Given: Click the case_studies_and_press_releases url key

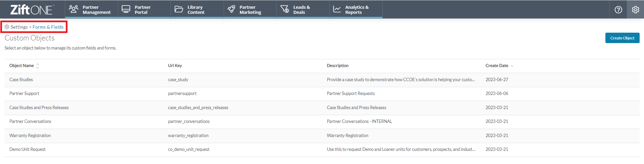Looking at the screenshot, I should click(x=198, y=108).
